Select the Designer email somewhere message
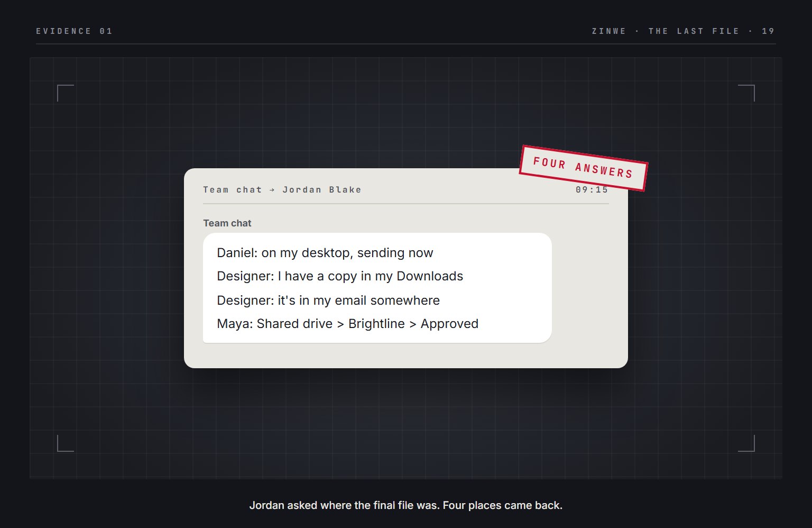812x528 pixels. (328, 301)
